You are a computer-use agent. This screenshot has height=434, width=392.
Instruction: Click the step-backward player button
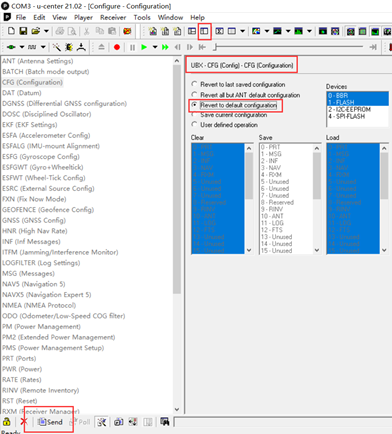177,47
